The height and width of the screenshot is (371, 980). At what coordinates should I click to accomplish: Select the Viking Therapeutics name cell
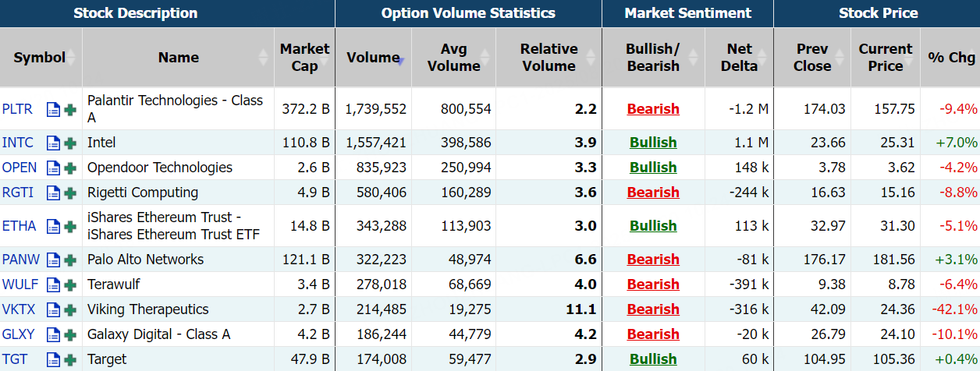[x=179, y=309]
